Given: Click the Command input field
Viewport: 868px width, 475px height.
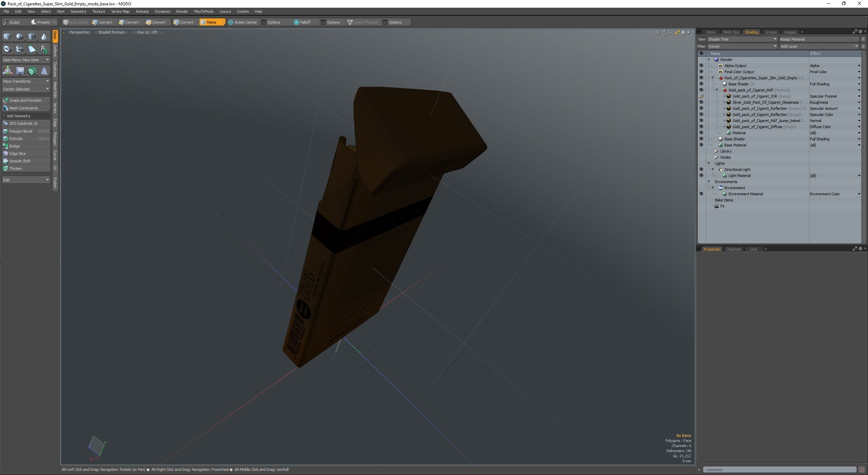Looking at the screenshot, I should (x=779, y=470).
